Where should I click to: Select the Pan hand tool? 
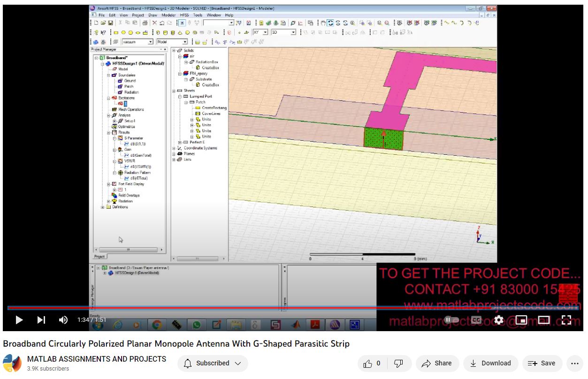pos(323,23)
